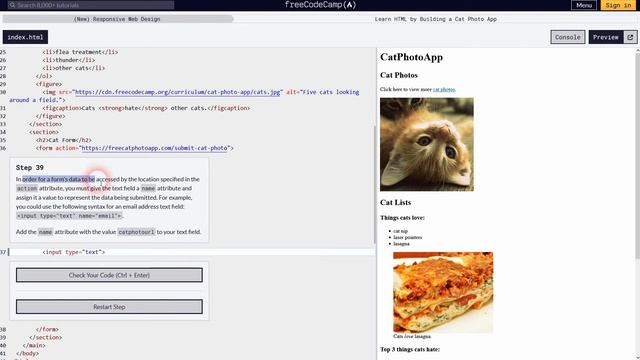Image resolution: width=640 pixels, height=360 pixels.
Task: Click the closing form tag line
Action: [x=47, y=329]
